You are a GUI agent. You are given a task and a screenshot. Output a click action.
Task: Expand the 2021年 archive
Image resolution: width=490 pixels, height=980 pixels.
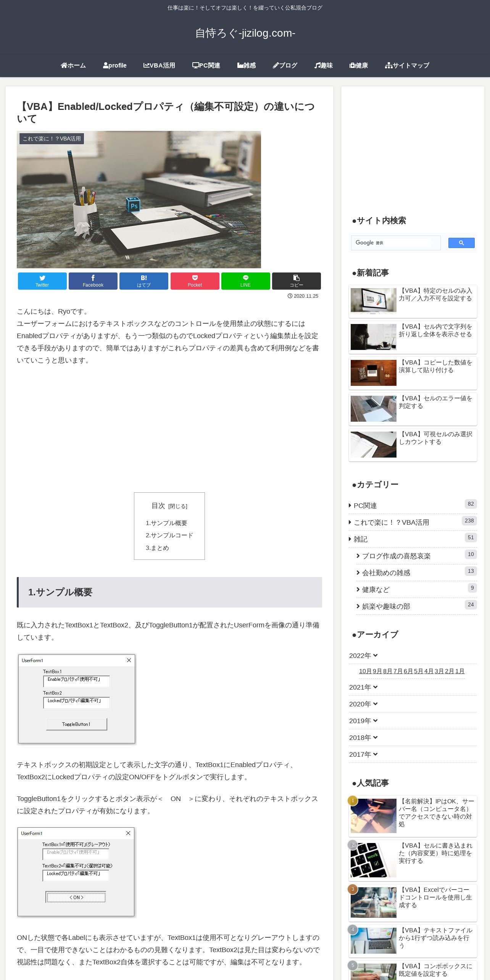(x=363, y=687)
